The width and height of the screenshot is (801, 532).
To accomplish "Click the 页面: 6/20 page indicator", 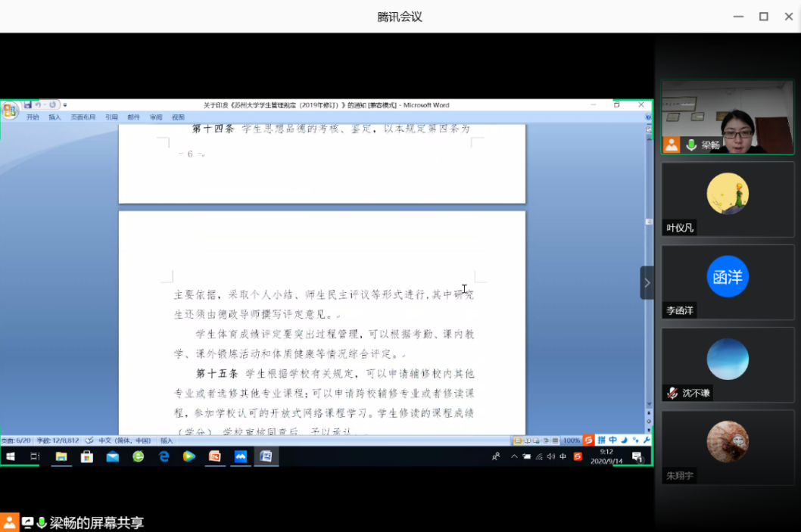I will [x=16, y=440].
